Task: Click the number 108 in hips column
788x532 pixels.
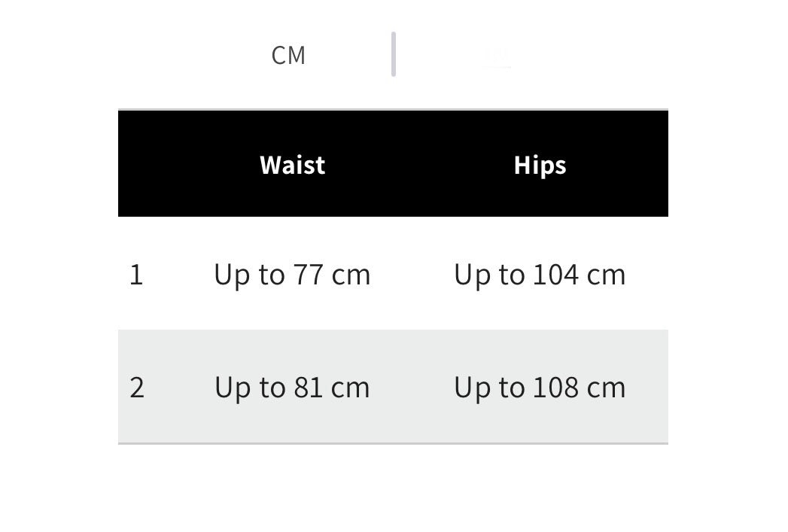Action: tap(555, 388)
